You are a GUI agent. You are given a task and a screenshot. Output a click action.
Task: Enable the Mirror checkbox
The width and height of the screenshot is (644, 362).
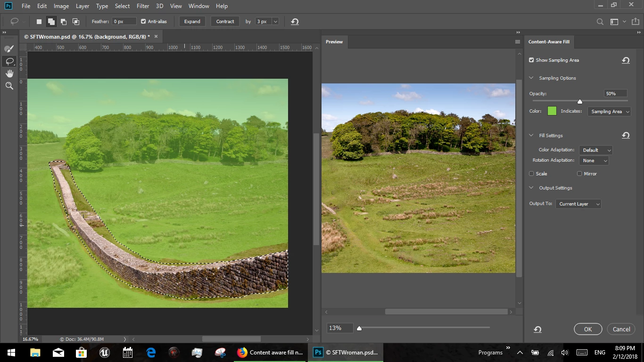point(579,173)
